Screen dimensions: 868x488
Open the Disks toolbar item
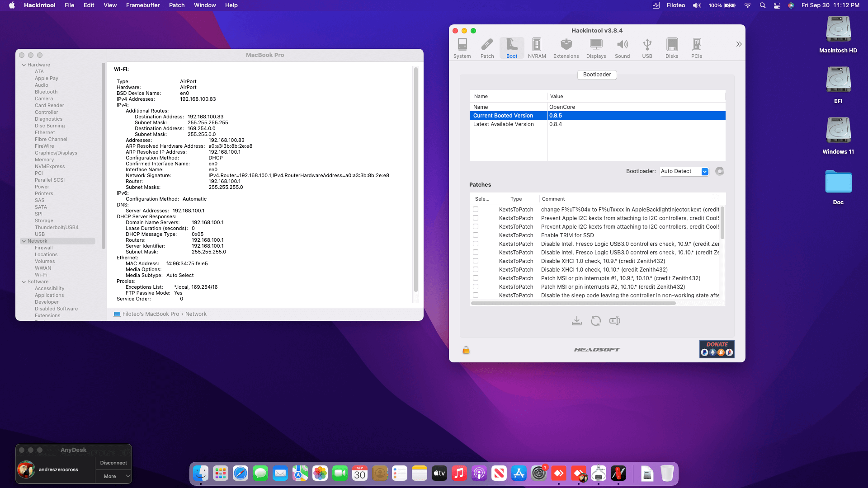tap(672, 48)
